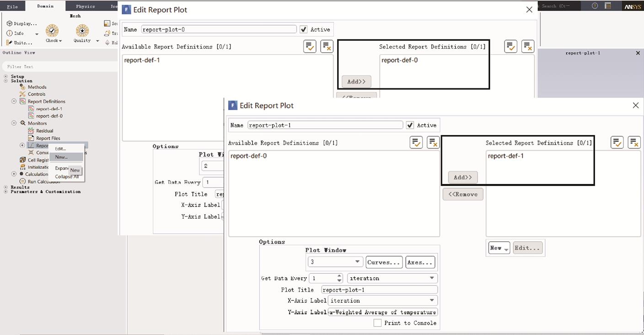
Task: Click the Report Definitions tree icon
Action: coord(22,102)
